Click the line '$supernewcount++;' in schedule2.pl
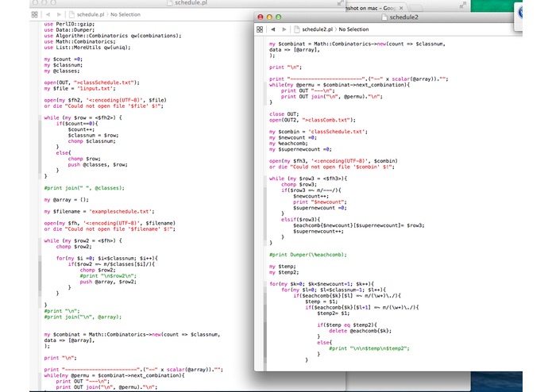Screen dimensions: 552x392 click(x=318, y=232)
